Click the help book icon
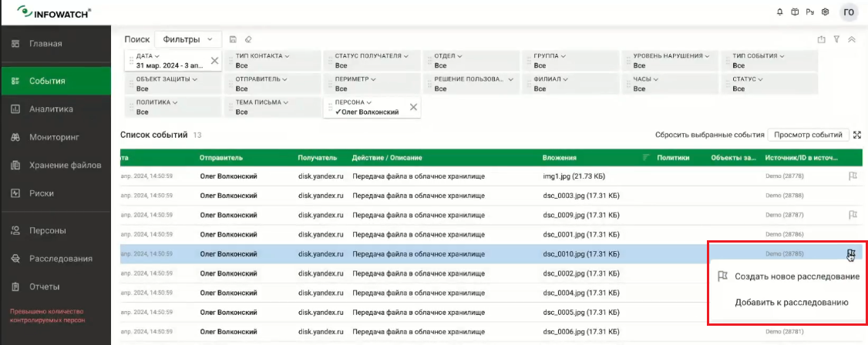This screenshot has width=868, height=345. (x=793, y=12)
